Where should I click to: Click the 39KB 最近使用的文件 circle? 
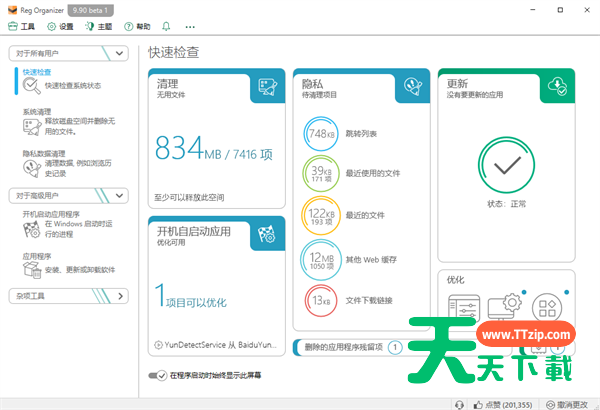(x=321, y=173)
